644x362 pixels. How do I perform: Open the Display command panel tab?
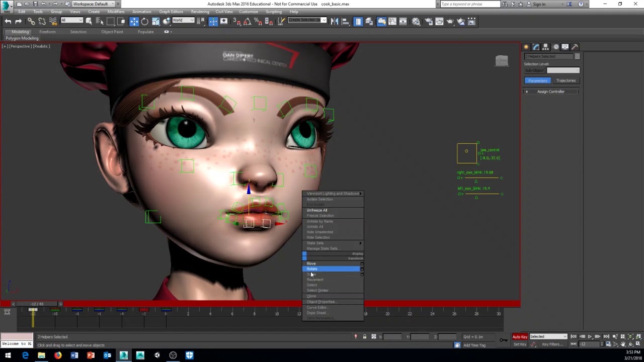tap(565, 47)
